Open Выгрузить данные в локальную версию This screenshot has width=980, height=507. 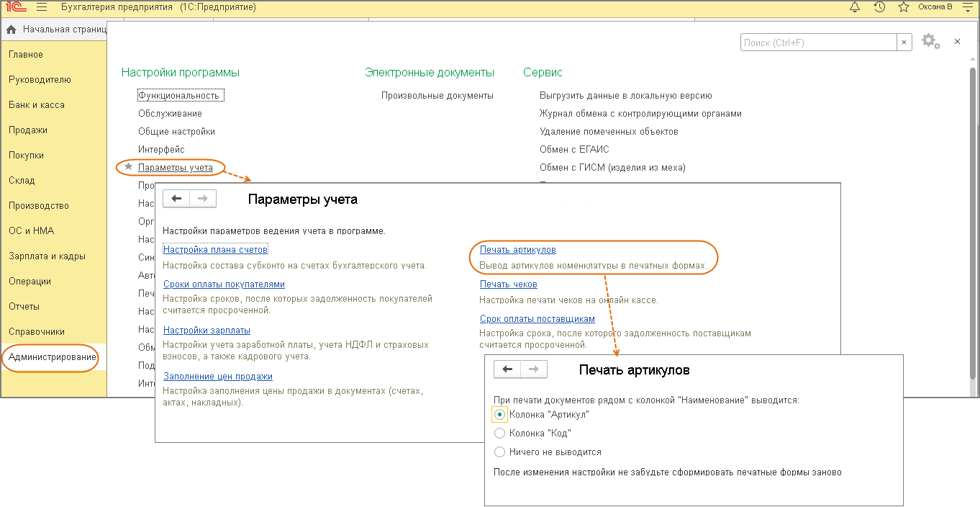click(626, 95)
